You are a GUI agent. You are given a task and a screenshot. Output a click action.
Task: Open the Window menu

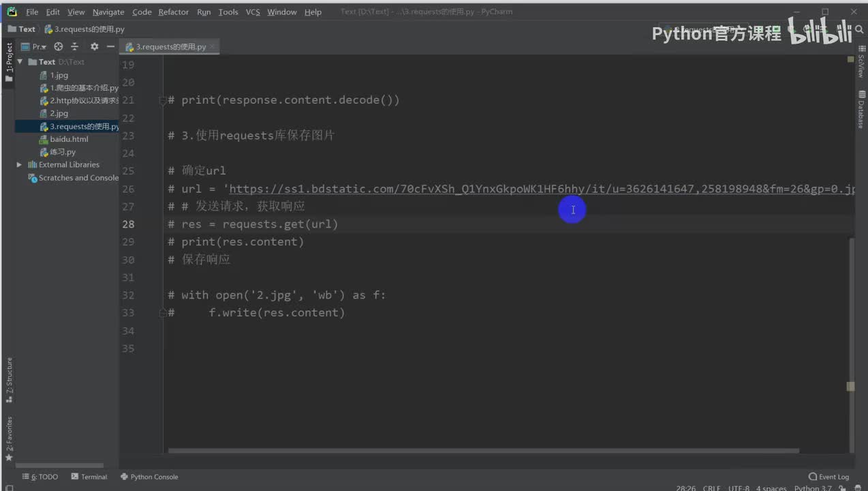282,12
